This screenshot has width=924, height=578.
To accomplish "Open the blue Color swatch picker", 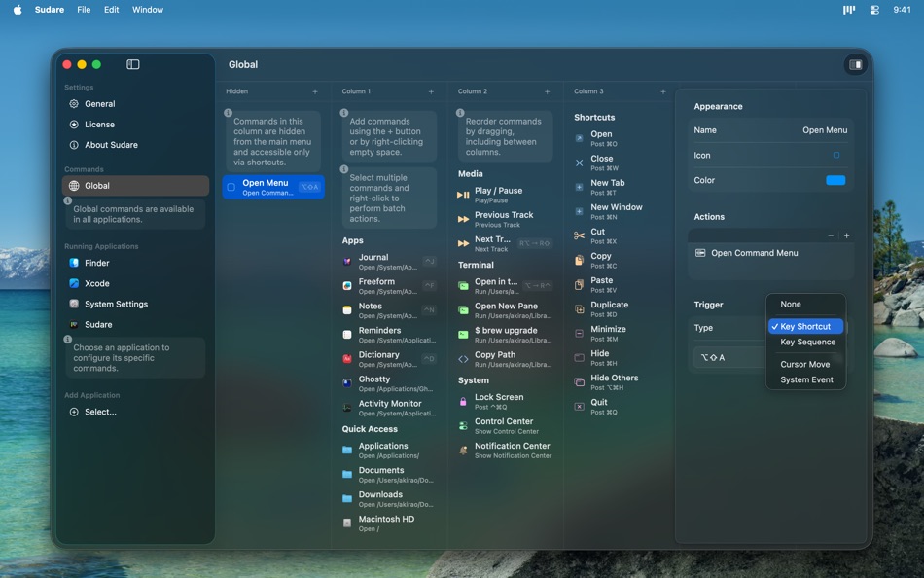I will coord(835,180).
